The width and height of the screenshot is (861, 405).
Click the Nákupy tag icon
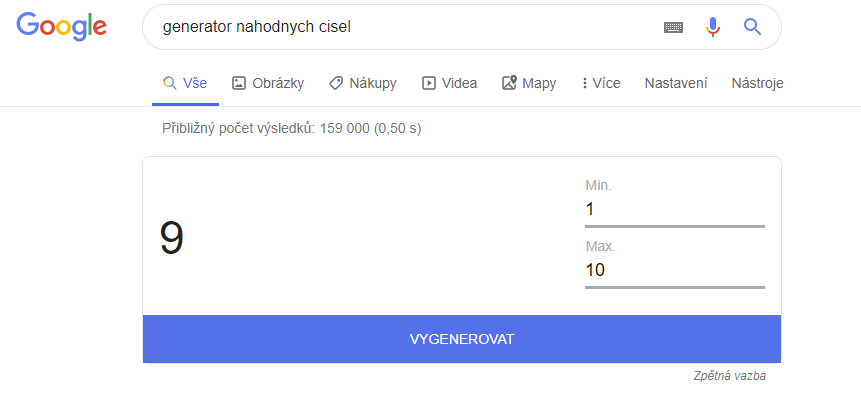336,83
